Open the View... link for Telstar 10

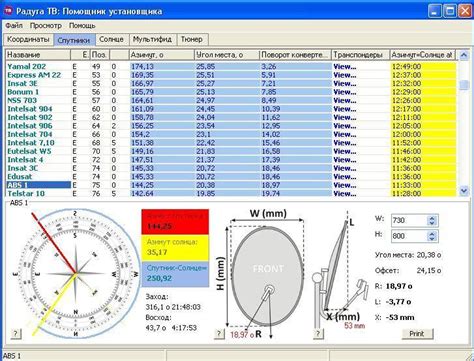pyautogui.click(x=345, y=193)
